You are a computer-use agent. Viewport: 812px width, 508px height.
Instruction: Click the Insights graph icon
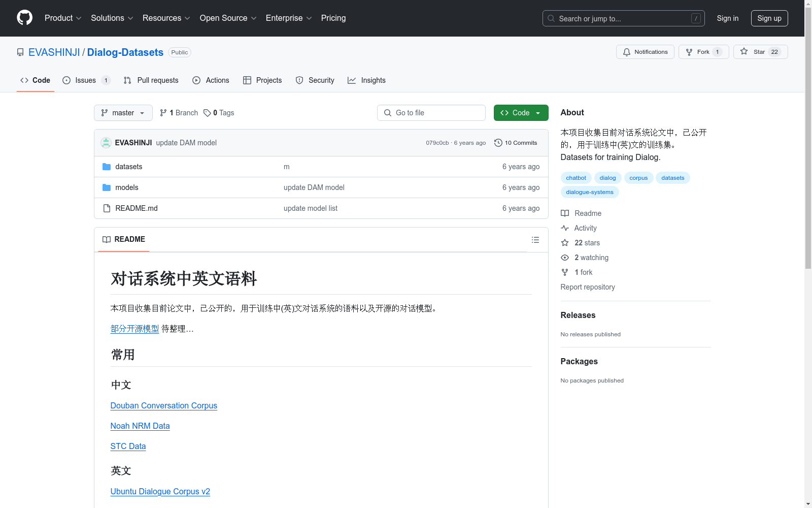coord(352,80)
